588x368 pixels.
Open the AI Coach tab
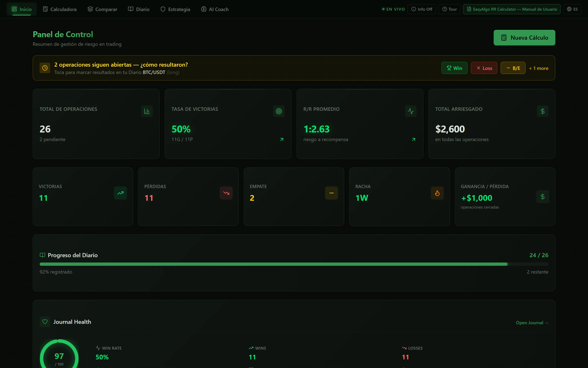215,9
